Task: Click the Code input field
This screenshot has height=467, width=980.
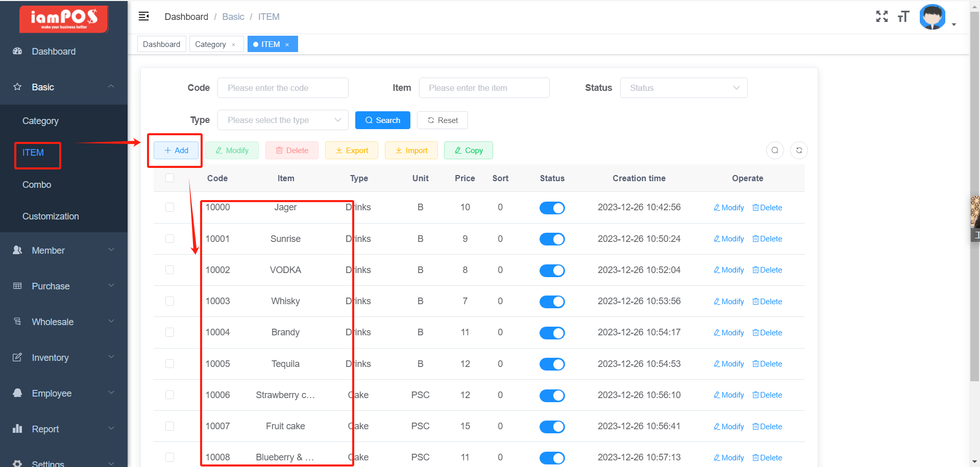Action: 283,88
